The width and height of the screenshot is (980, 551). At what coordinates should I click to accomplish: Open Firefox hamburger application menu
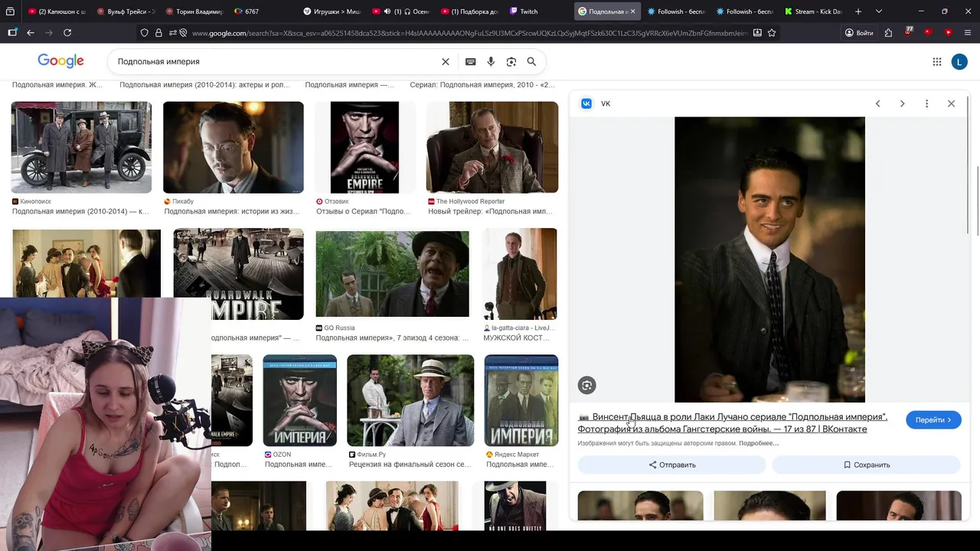point(968,33)
